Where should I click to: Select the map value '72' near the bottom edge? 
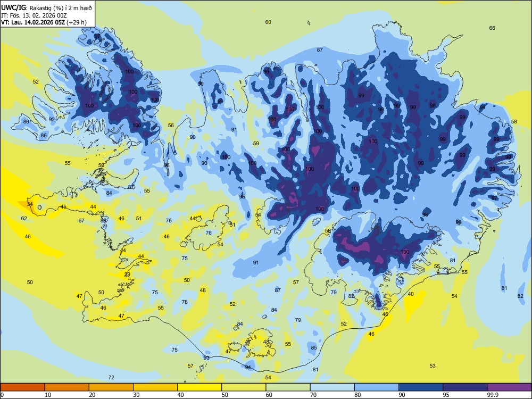(111, 378)
